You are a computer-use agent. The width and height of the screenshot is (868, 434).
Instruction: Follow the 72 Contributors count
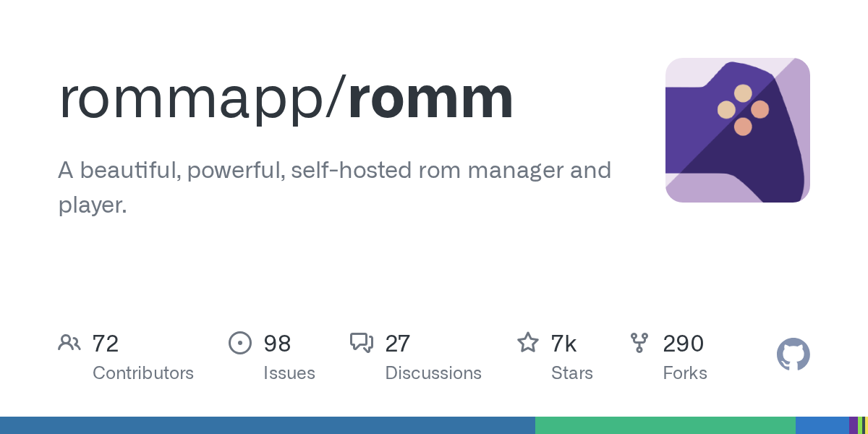pyautogui.click(x=106, y=344)
